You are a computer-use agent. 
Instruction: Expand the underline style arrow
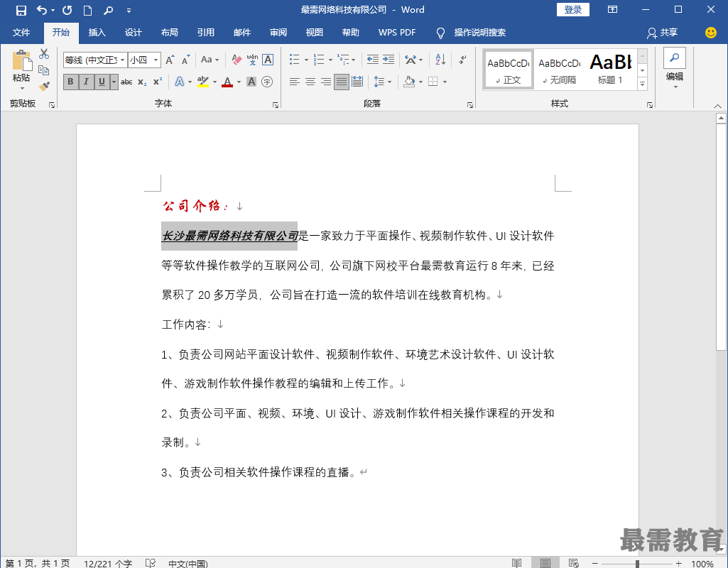point(114,82)
